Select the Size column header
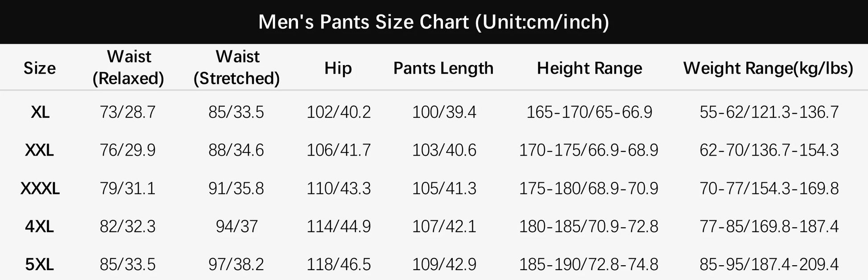The height and width of the screenshot is (280, 868). click(40, 68)
